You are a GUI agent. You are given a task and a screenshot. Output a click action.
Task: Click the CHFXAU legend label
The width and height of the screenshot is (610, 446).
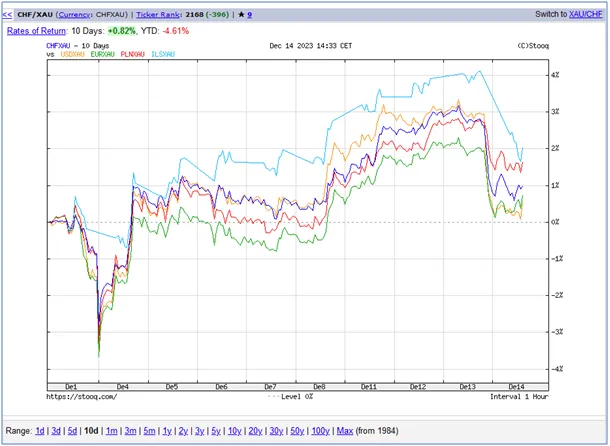pyautogui.click(x=58, y=46)
